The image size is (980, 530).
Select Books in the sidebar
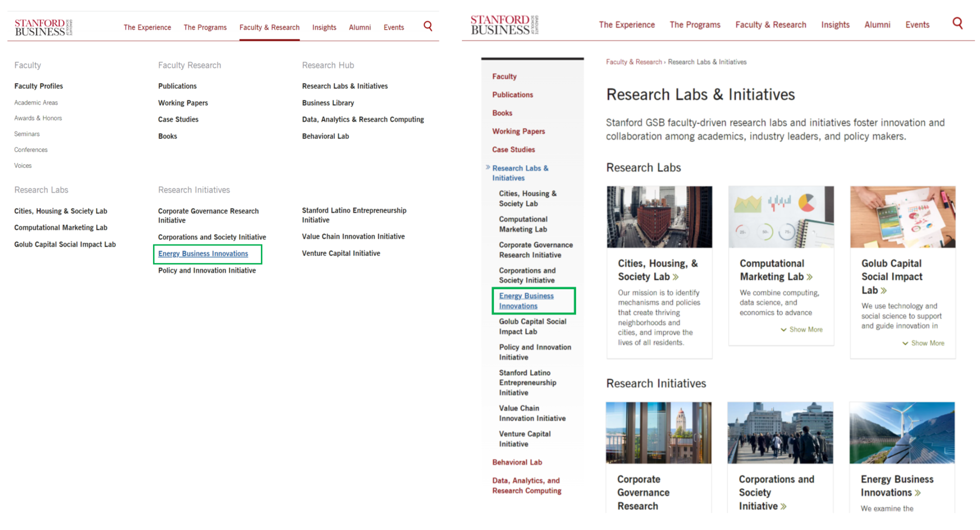pos(502,113)
